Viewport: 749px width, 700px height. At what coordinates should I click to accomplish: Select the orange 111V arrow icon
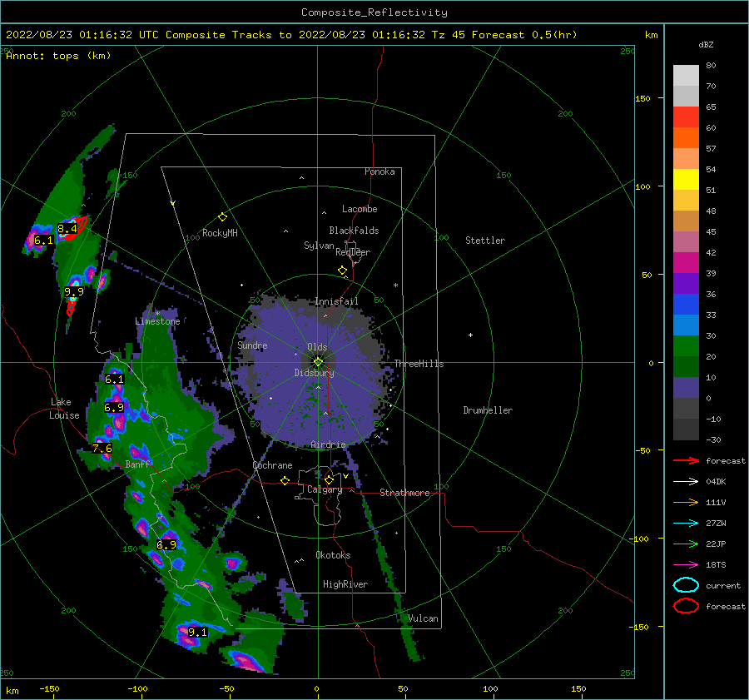coord(686,502)
